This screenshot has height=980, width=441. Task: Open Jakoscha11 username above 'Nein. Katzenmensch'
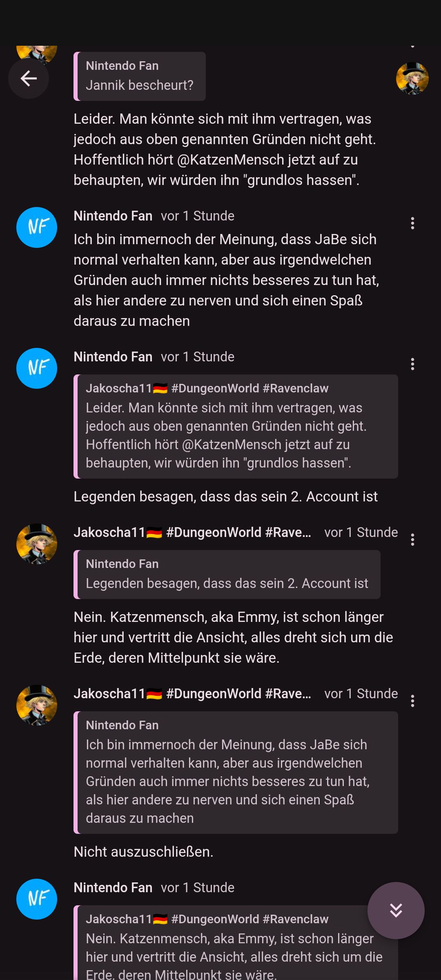[x=192, y=532]
